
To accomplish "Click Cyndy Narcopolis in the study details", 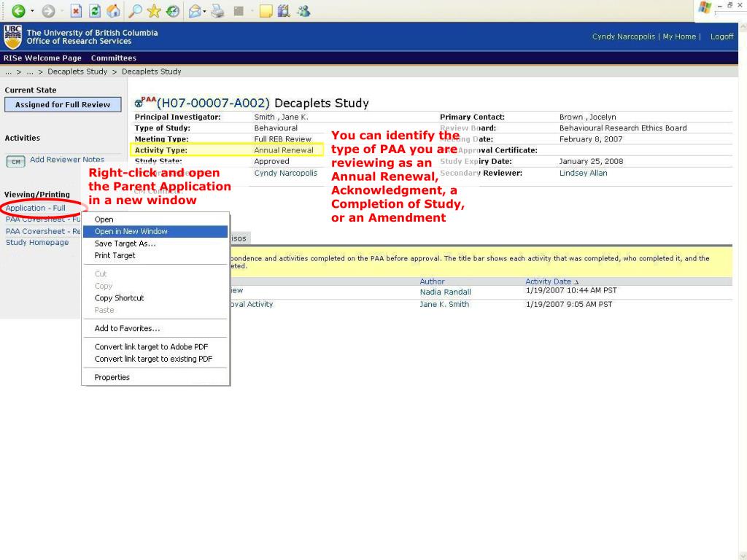I will tap(285, 173).
